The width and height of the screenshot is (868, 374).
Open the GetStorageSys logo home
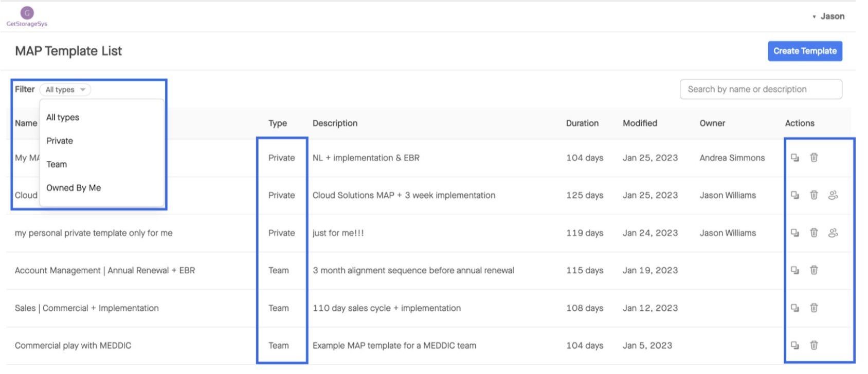pos(27,16)
